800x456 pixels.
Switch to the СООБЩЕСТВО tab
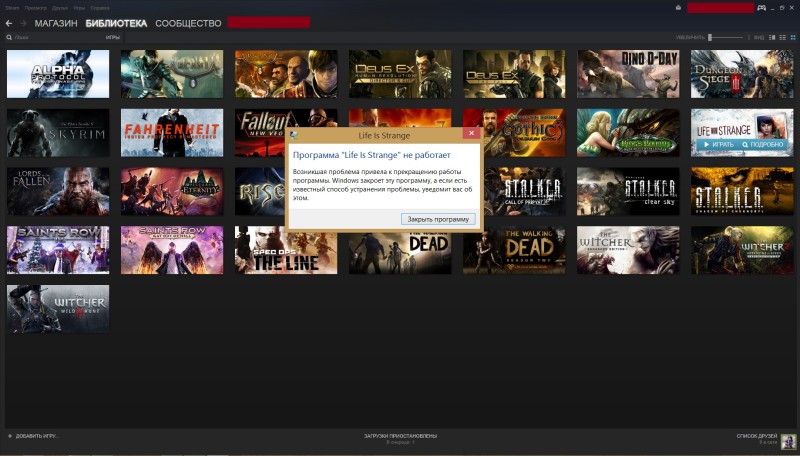[x=188, y=23]
